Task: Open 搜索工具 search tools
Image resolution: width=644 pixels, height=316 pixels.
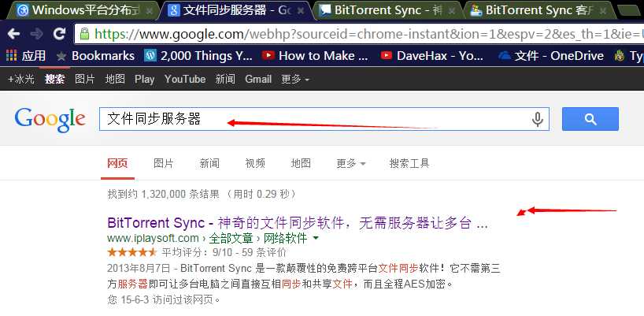Action: 409,164
